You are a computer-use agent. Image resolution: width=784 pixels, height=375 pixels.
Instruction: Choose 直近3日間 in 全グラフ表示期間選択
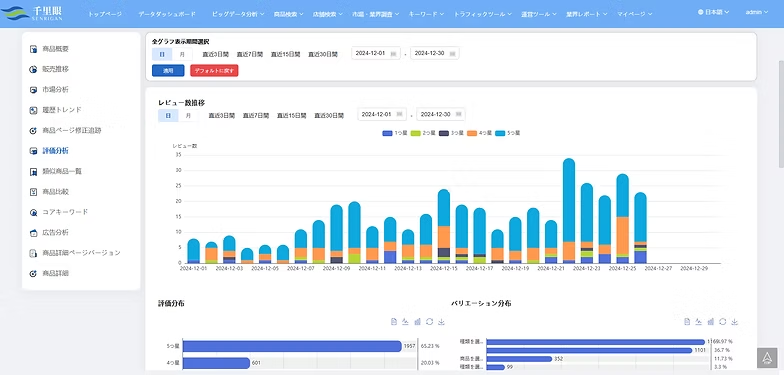215,54
